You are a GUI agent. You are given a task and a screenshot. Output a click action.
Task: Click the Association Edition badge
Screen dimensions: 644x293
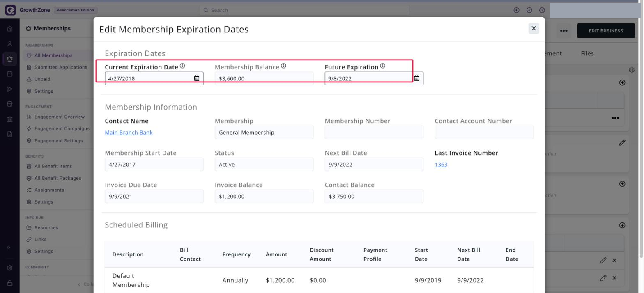tap(76, 10)
